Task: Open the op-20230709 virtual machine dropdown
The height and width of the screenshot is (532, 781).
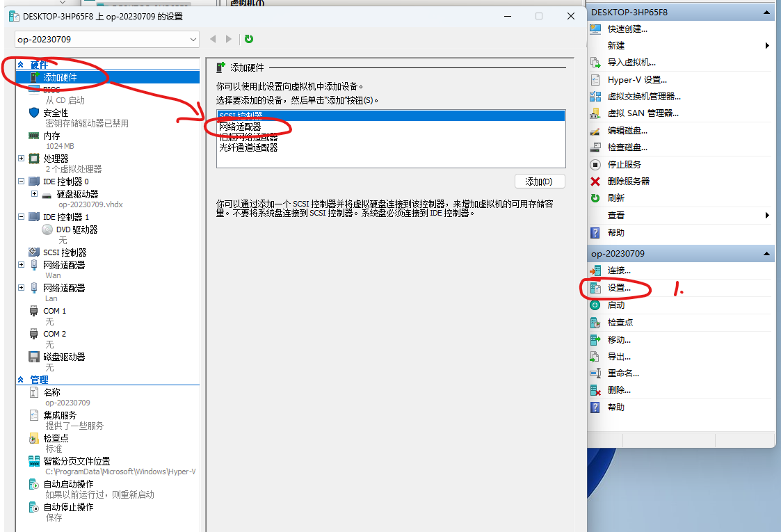Action: tap(193, 40)
